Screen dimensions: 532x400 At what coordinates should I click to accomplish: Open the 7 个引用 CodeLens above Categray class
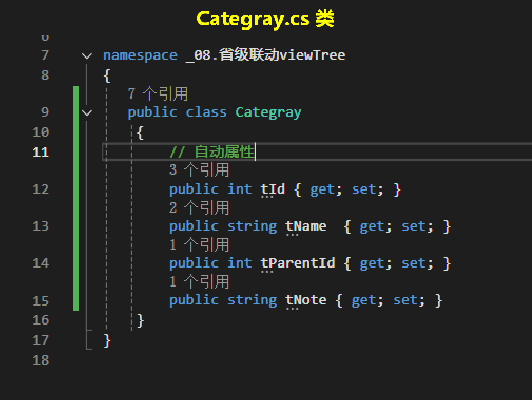(158, 94)
